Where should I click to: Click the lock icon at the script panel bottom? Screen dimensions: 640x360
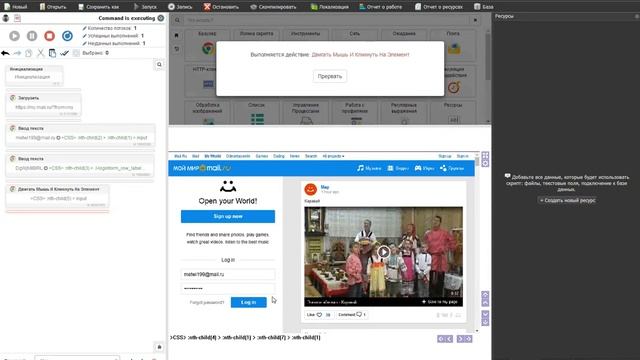(x=159, y=347)
